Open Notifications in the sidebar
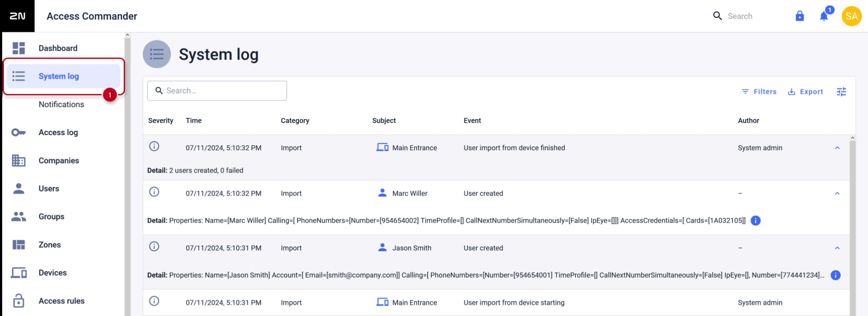 61,104
